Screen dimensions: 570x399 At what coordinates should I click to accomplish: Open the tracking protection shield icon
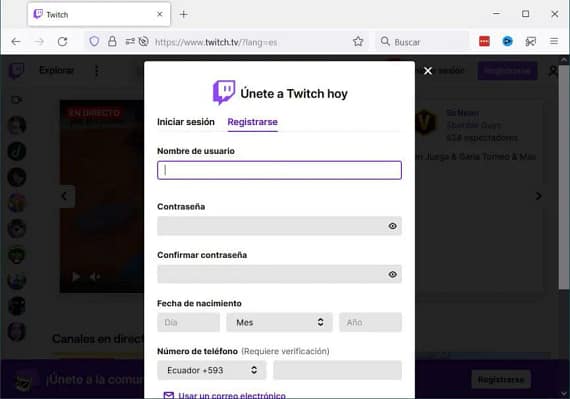click(94, 41)
